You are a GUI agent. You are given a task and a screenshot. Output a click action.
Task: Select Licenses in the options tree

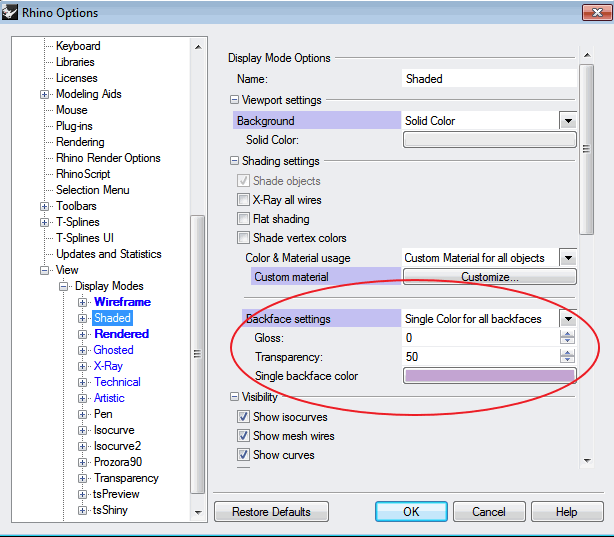[77, 78]
